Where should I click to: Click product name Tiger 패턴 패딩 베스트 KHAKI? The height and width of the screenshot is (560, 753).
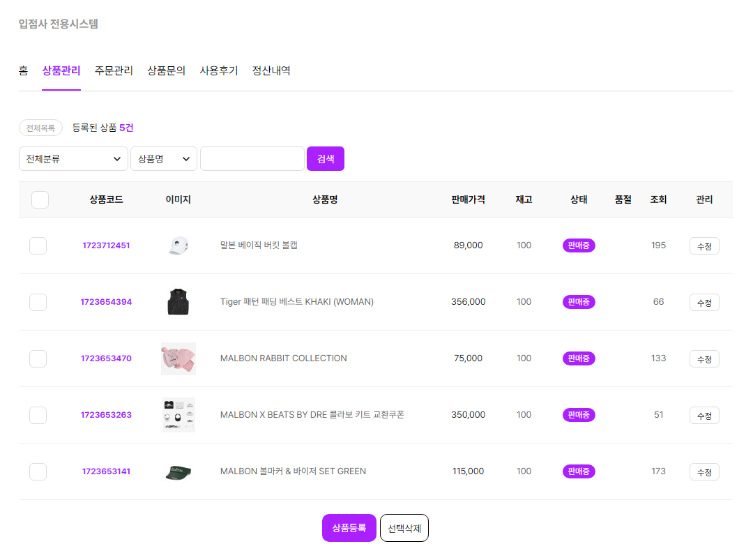point(297,302)
